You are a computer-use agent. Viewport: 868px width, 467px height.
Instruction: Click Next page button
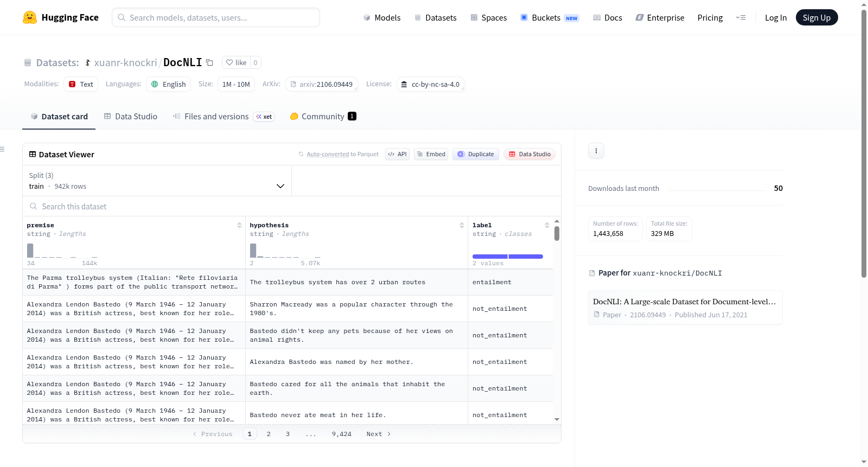(x=379, y=434)
